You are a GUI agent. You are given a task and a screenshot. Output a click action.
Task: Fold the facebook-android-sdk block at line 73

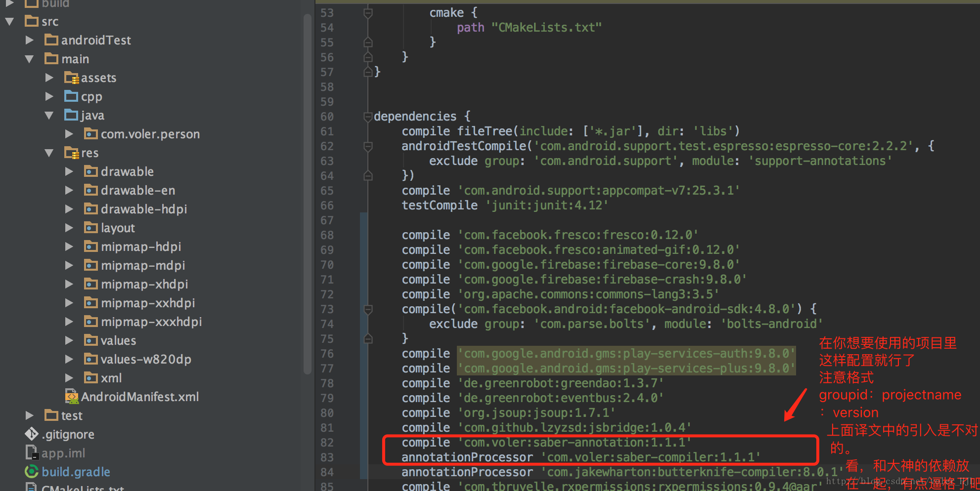(x=368, y=309)
